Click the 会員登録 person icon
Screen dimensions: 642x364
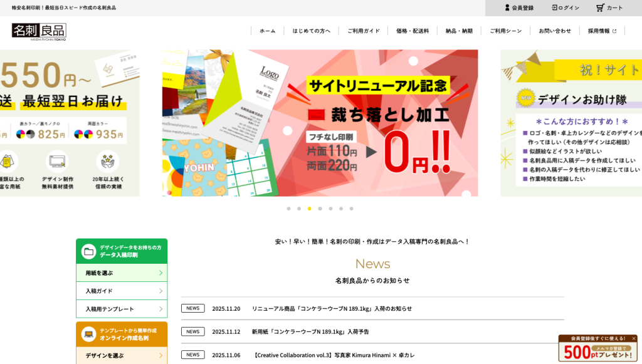[x=507, y=8]
